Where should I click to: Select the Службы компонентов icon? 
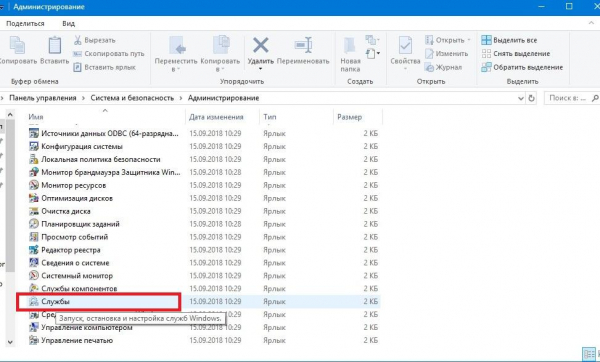(x=34, y=289)
